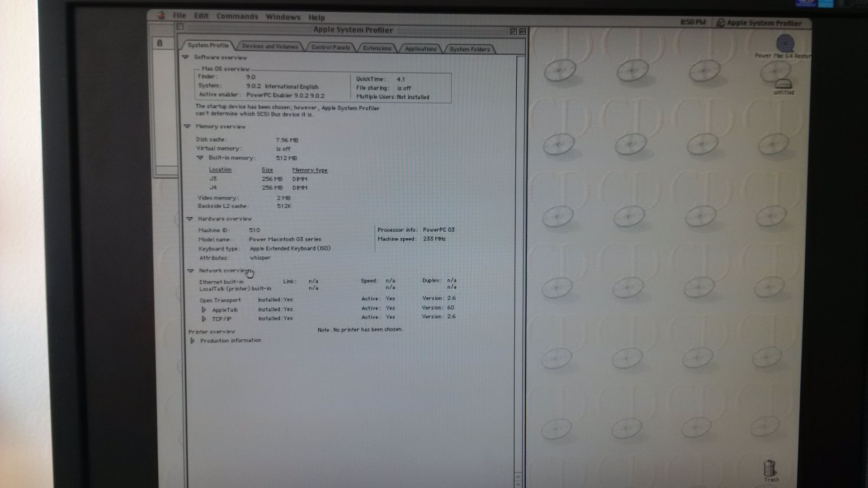Collapse the Built-in memory details
The height and width of the screenshot is (488, 868).
tap(200, 158)
